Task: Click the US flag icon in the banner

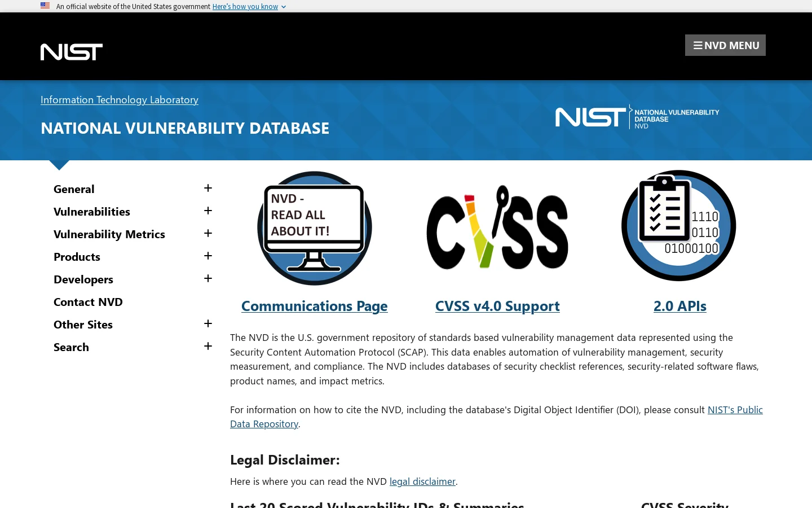Action: [x=45, y=6]
